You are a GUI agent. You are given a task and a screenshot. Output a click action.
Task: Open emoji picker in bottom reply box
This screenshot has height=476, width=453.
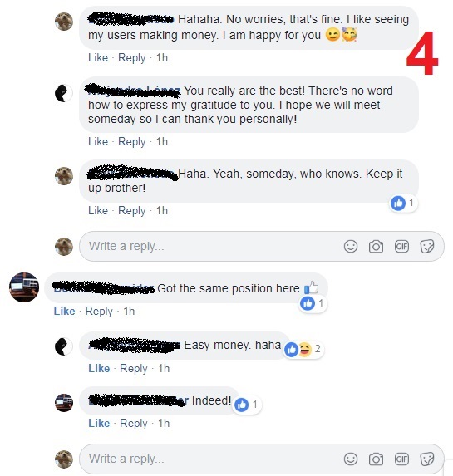(x=351, y=459)
